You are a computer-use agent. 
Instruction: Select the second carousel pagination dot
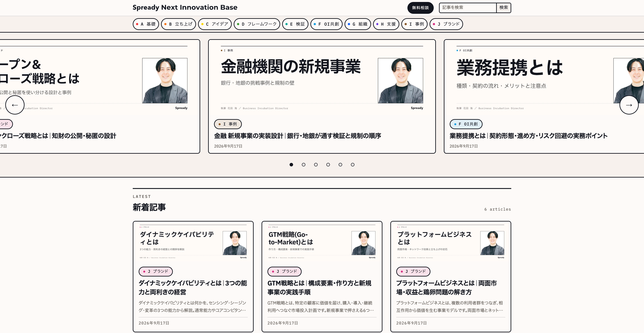tap(304, 165)
